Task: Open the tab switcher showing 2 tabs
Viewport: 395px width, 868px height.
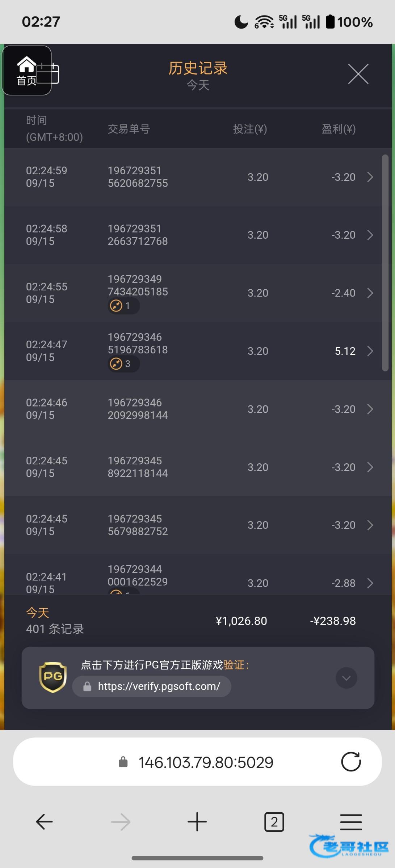Action: point(274,822)
